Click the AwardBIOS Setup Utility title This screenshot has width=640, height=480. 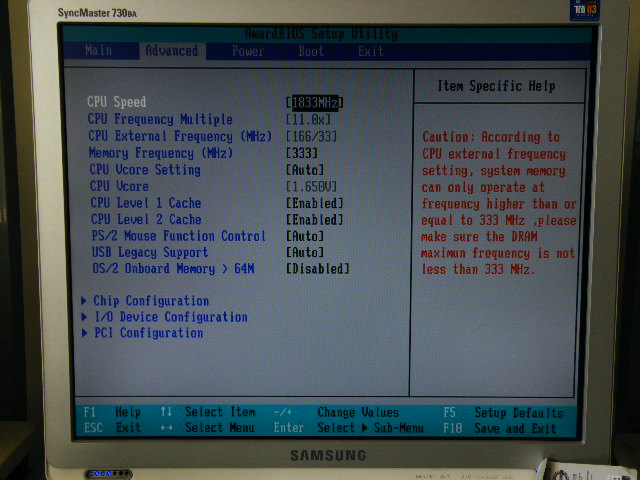pyautogui.click(x=321, y=34)
